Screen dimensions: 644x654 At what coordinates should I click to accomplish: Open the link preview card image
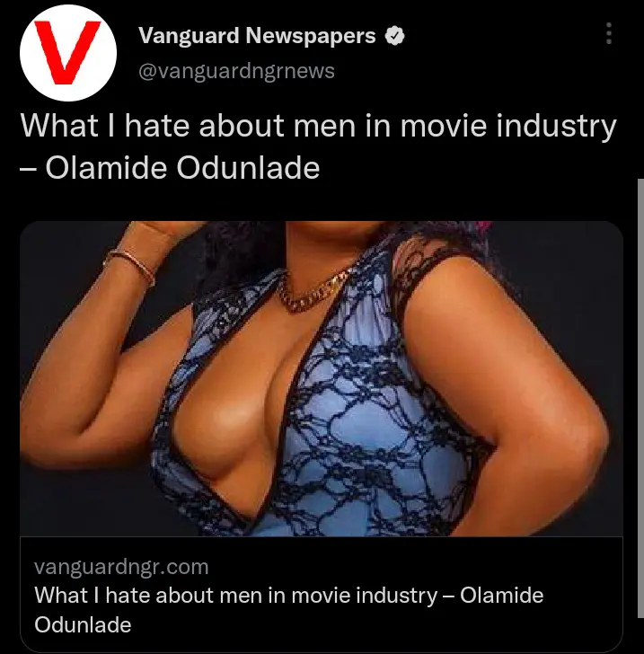322,378
